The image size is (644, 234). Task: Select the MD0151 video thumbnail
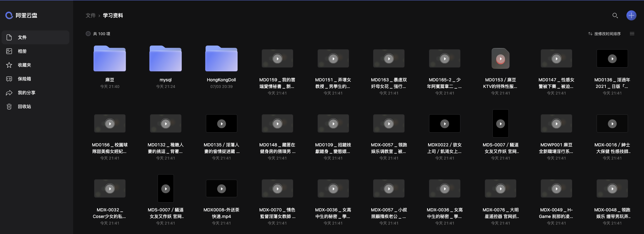pyautogui.click(x=333, y=58)
